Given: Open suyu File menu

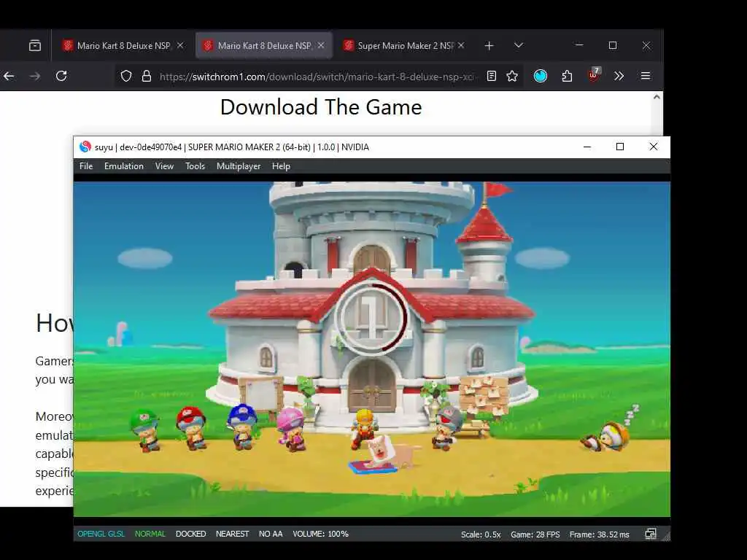Looking at the screenshot, I should (x=86, y=166).
